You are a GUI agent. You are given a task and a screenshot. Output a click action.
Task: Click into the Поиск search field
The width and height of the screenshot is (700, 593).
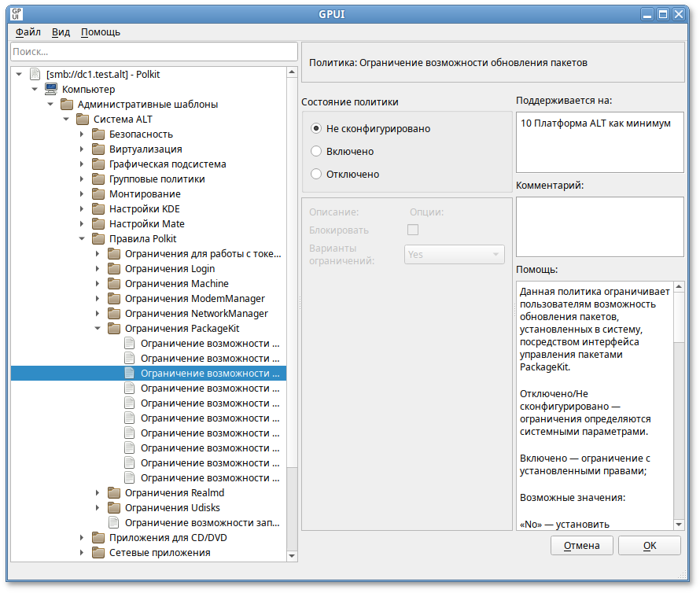coord(148,51)
